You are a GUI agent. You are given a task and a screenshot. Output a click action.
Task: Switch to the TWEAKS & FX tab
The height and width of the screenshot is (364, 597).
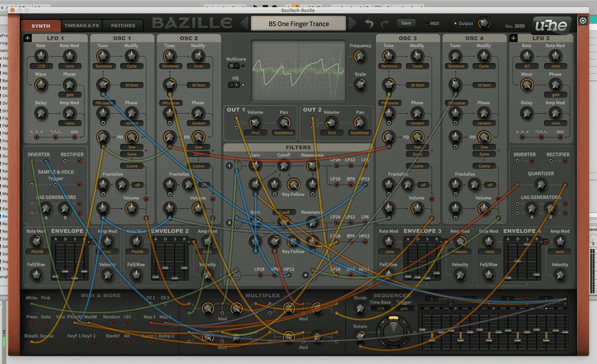82,26
